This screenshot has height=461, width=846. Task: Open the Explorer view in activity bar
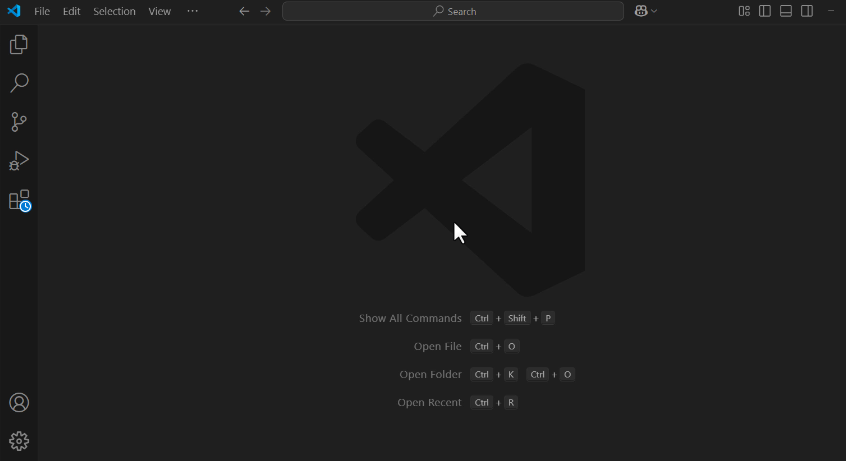point(19,44)
